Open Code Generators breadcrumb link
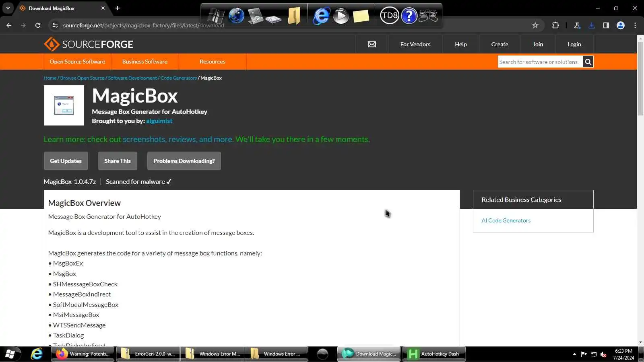 pos(179,78)
